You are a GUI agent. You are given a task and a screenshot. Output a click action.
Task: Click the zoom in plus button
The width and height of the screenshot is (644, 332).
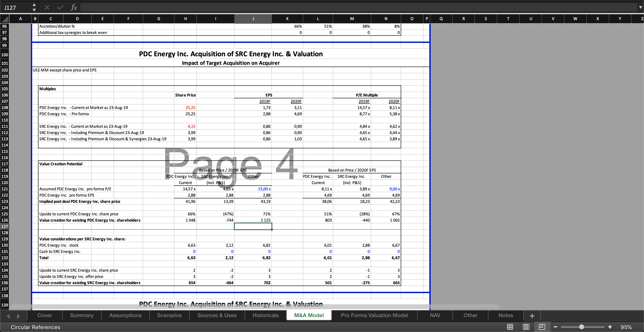click(x=610, y=327)
